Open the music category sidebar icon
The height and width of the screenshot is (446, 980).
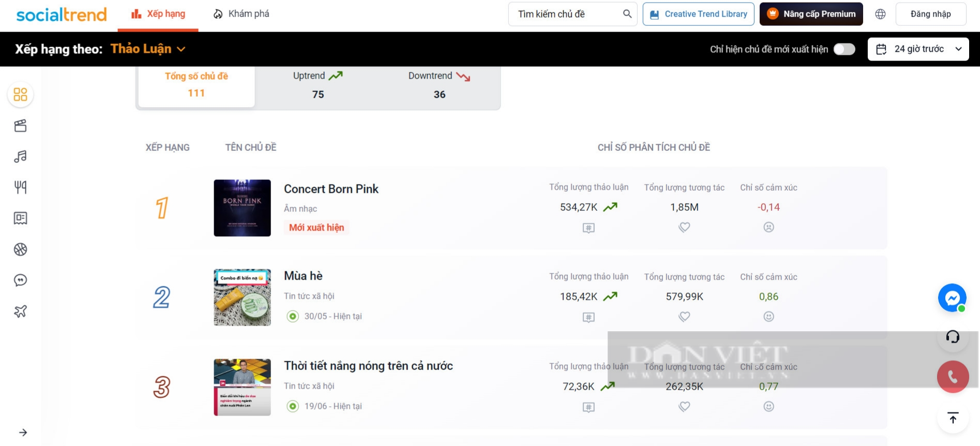point(21,157)
